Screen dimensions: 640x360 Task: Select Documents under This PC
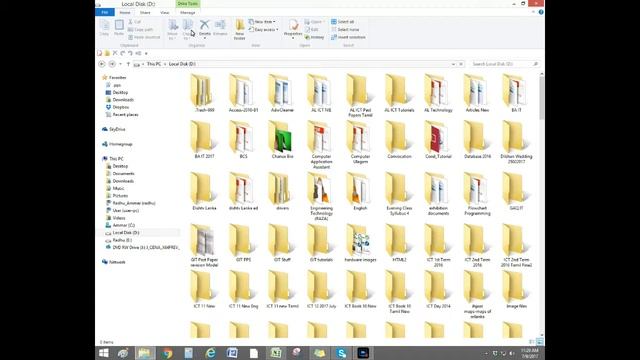(123, 173)
